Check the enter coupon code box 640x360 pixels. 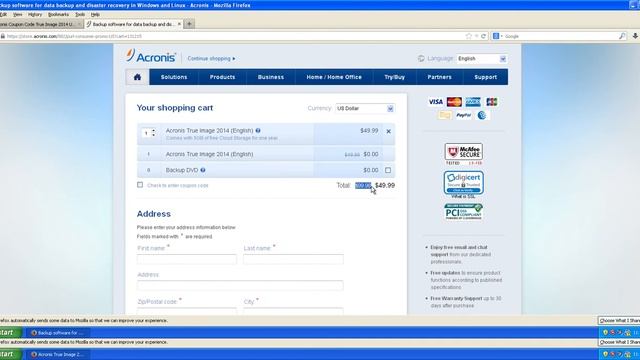[x=140, y=185]
